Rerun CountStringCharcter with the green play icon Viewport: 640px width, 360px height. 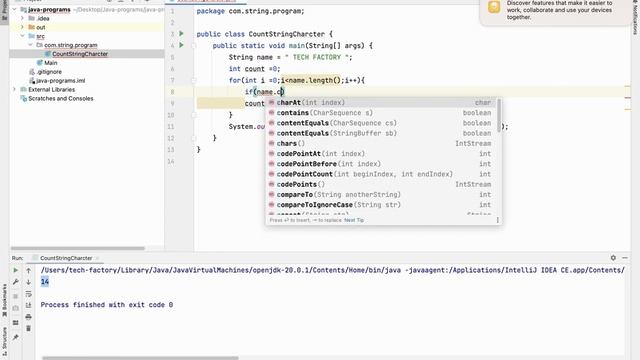(16, 270)
